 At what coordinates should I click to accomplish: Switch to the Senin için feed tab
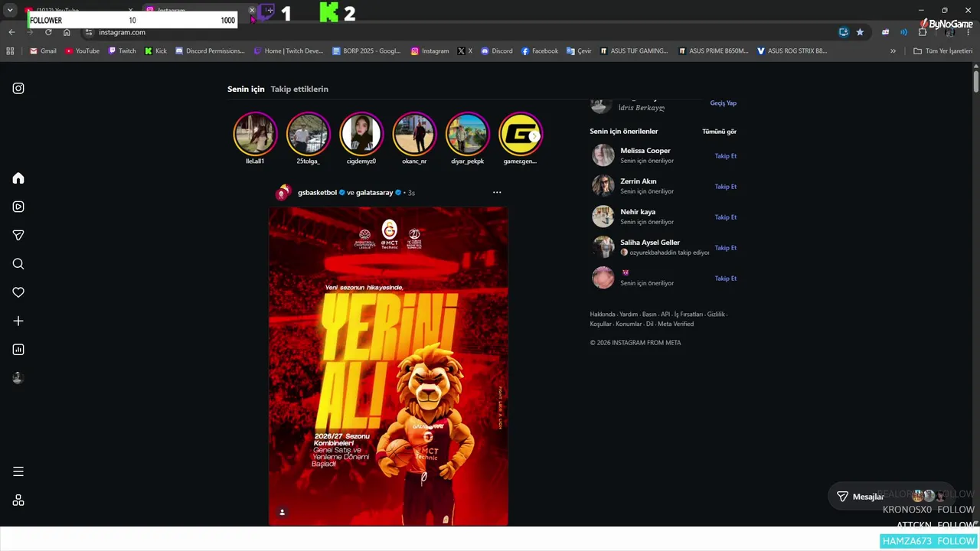click(246, 89)
